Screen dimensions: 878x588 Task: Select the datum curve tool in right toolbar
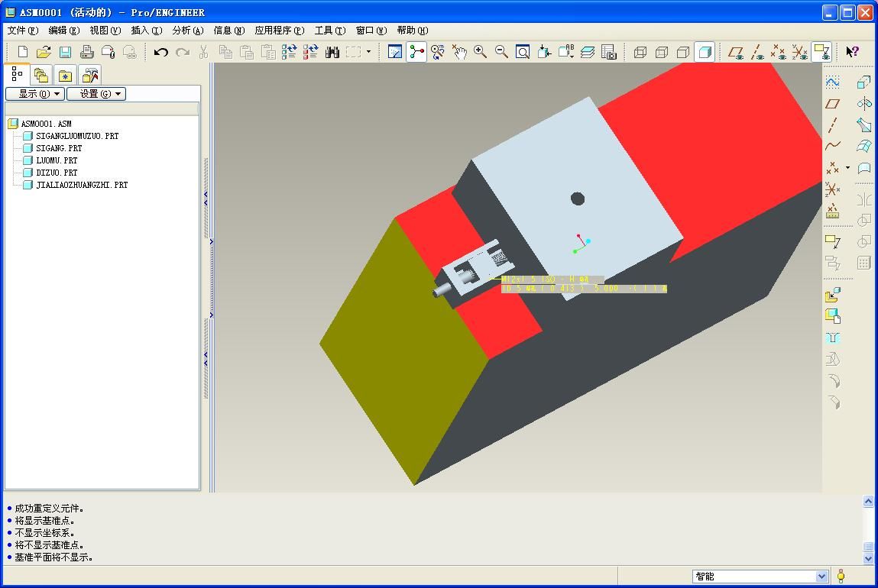coord(833,145)
